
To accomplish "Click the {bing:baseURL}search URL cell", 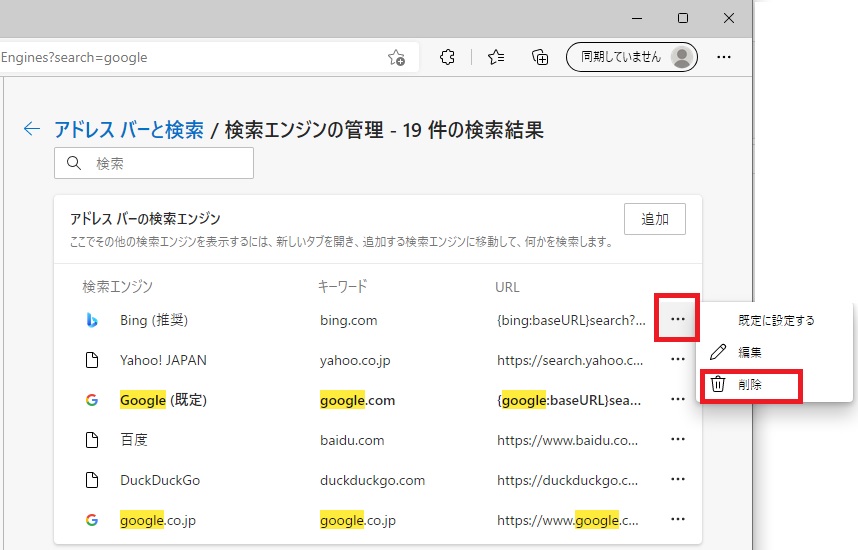I will coord(571,320).
